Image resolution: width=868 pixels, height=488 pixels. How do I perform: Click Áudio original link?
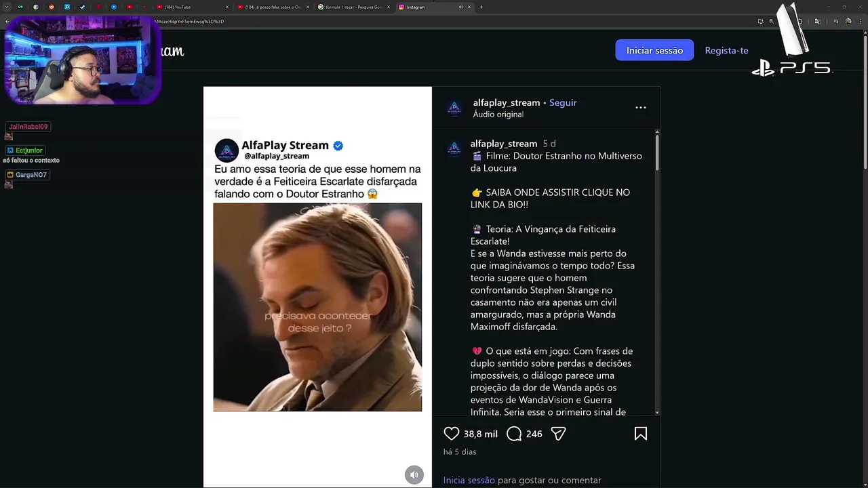tap(498, 115)
